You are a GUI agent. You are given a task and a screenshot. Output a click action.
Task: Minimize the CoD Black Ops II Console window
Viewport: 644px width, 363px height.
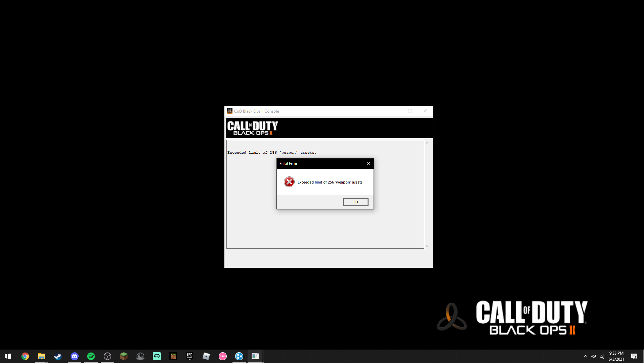click(x=395, y=111)
